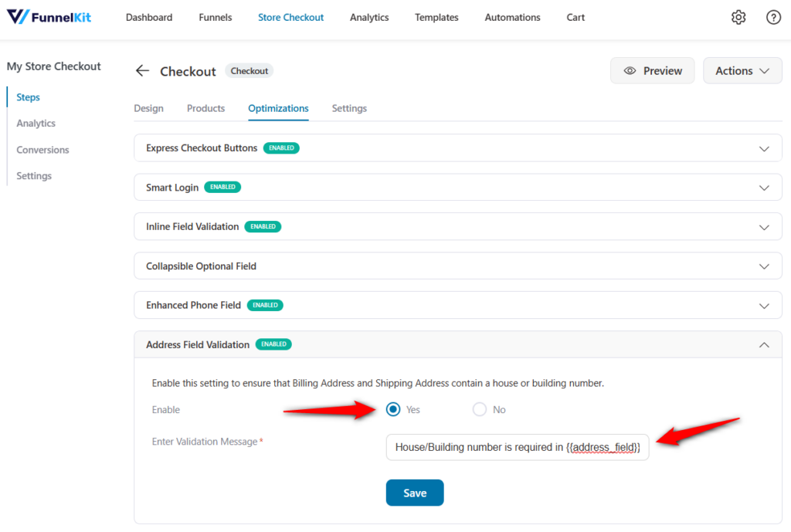The width and height of the screenshot is (791, 532).
Task: Click the My Store Checkout heading
Action: pyautogui.click(x=53, y=66)
